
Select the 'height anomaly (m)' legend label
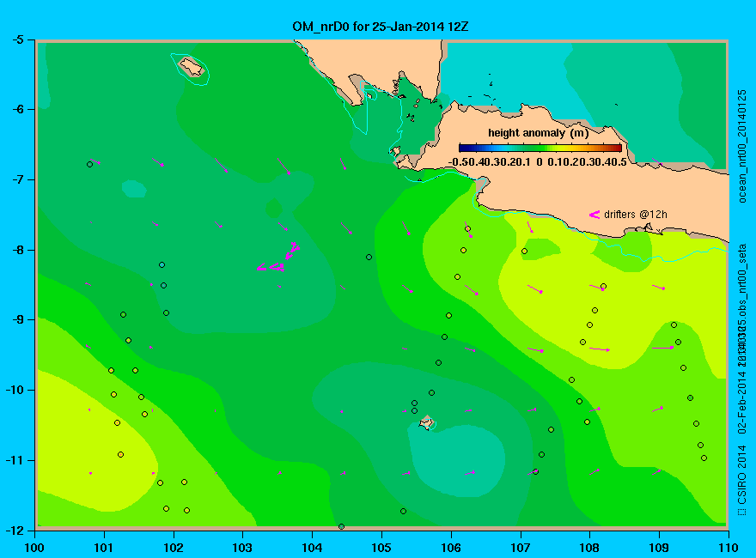pyautogui.click(x=538, y=133)
